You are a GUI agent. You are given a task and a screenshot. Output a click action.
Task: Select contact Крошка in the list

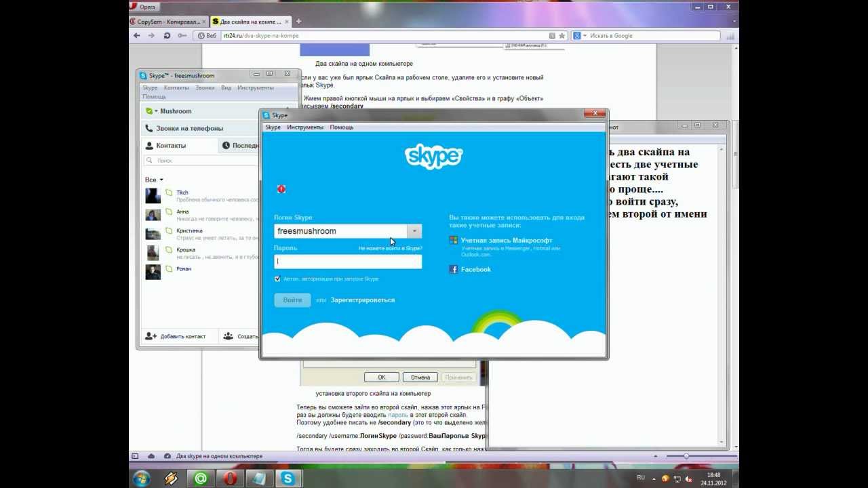pyautogui.click(x=201, y=253)
